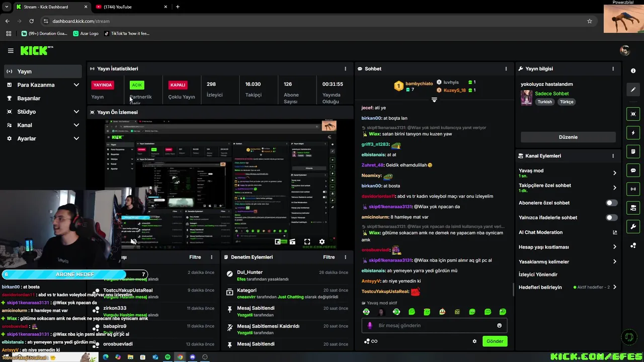Toggle Abonelere özel sohbet switch
Viewport: 644px width, 362px height.
pos(611,203)
